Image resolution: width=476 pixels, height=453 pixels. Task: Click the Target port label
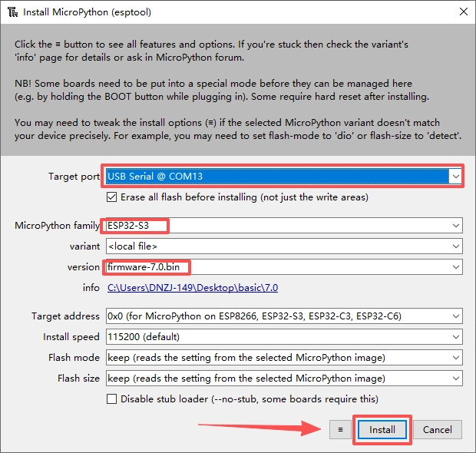tap(74, 177)
